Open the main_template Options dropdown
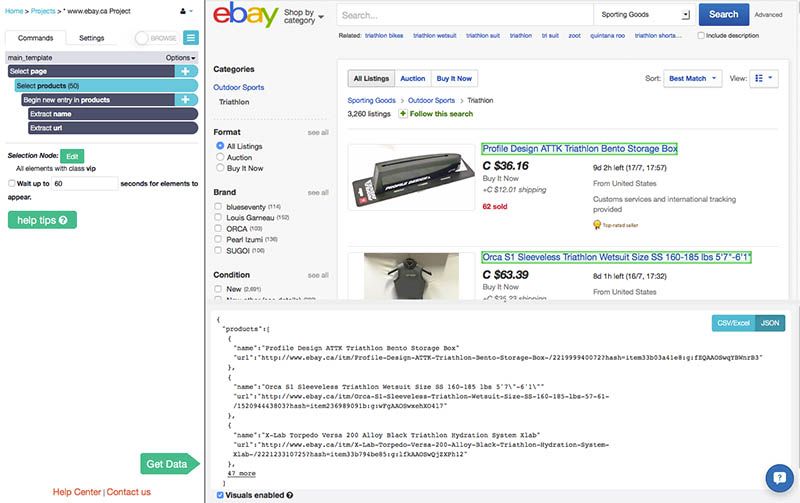Screen dimensions: 800x503 [x=180, y=58]
